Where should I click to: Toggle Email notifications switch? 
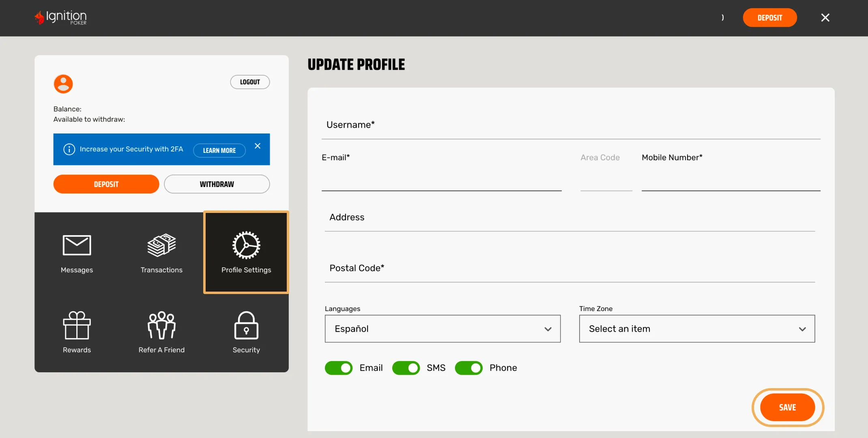(339, 368)
